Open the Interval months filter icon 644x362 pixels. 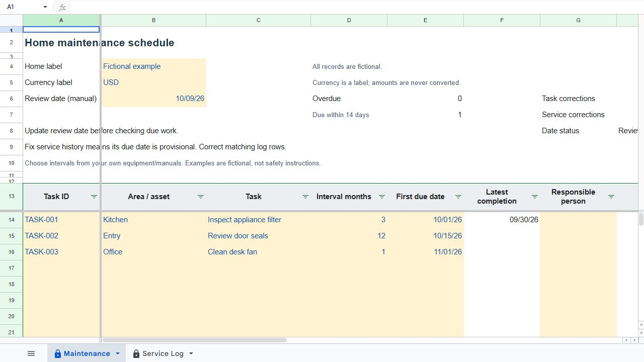pos(382,197)
